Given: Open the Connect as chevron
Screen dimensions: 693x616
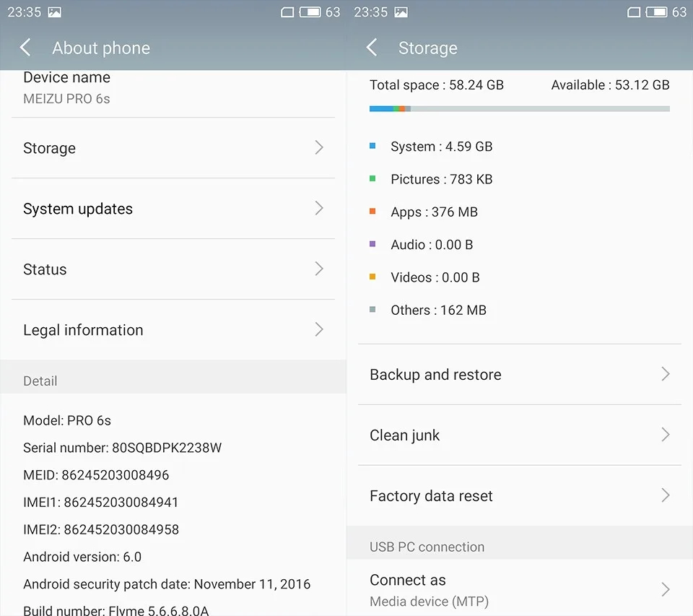Looking at the screenshot, I should pyautogui.click(x=666, y=589).
